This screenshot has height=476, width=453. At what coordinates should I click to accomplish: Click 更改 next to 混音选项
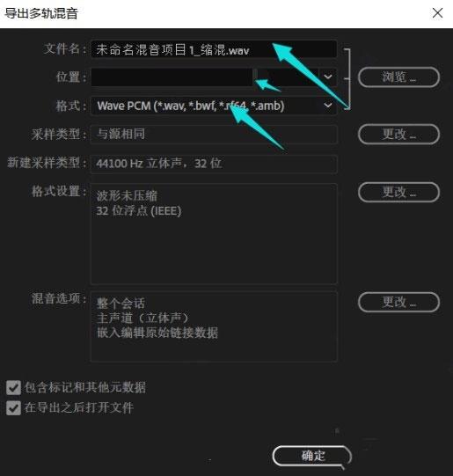coord(398,302)
